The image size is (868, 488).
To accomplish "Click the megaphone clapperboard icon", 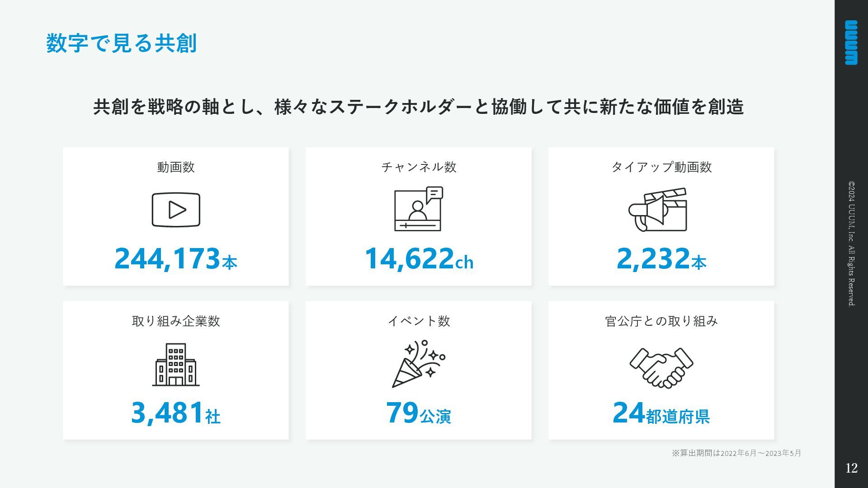I will (x=658, y=210).
